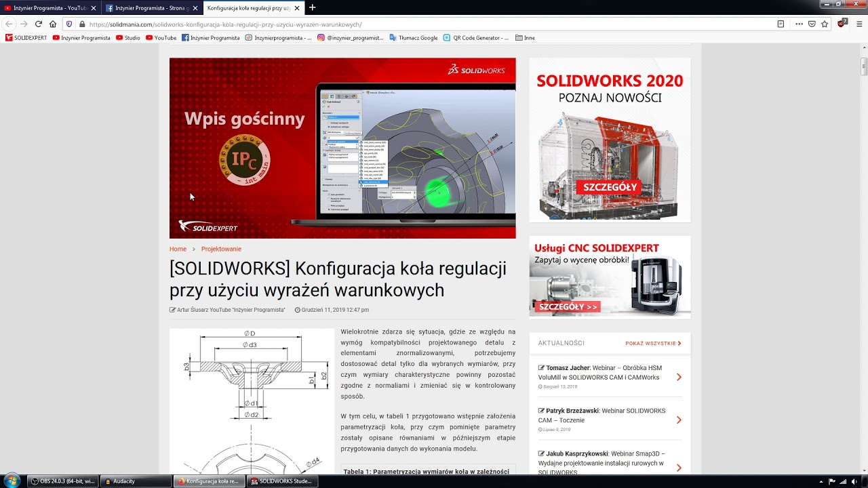Open the SOLIDEXPERT bookmark
The image size is (868, 488).
pyautogui.click(x=26, y=38)
